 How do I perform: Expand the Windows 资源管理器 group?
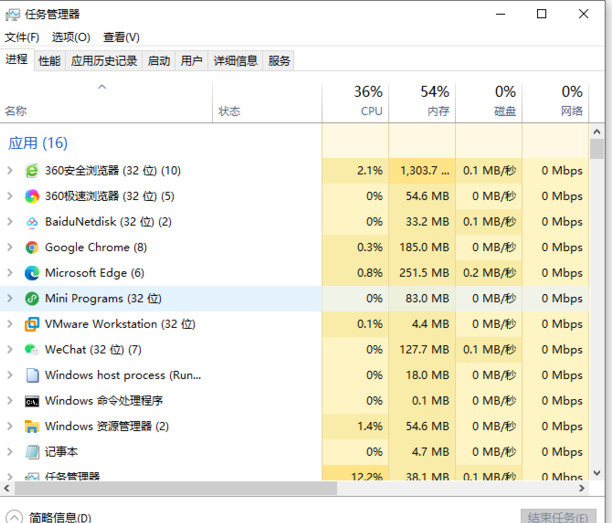click(10, 426)
